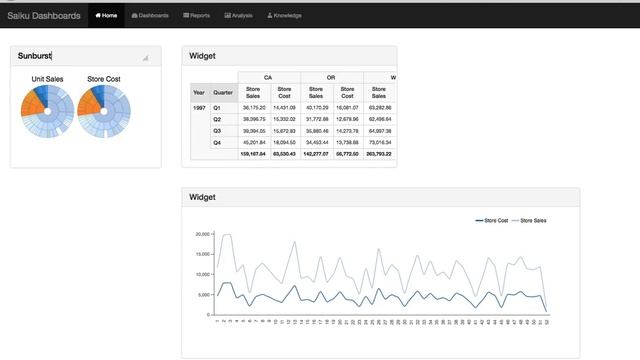Image resolution: width=640 pixels, height=360 pixels.
Task: Open the Home nav item
Action: (x=106, y=16)
